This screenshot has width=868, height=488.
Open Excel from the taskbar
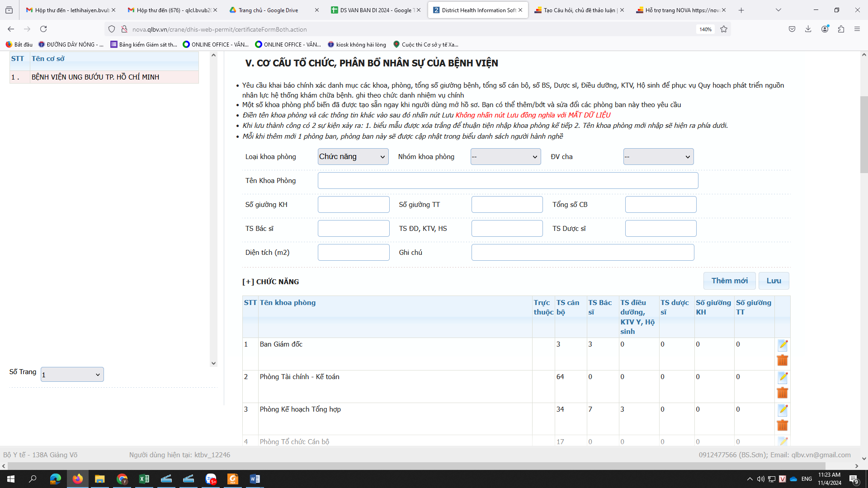point(144,479)
